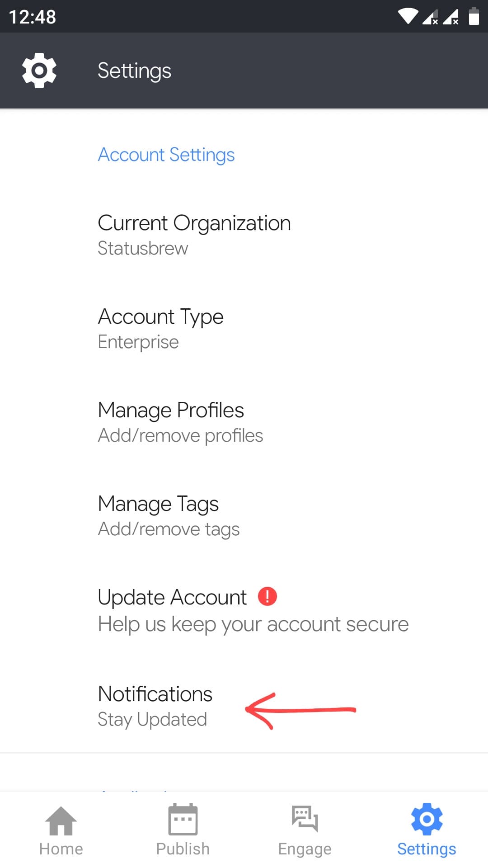488x868 pixels.
Task: Open the Current Organization setting
Action: 194,235
